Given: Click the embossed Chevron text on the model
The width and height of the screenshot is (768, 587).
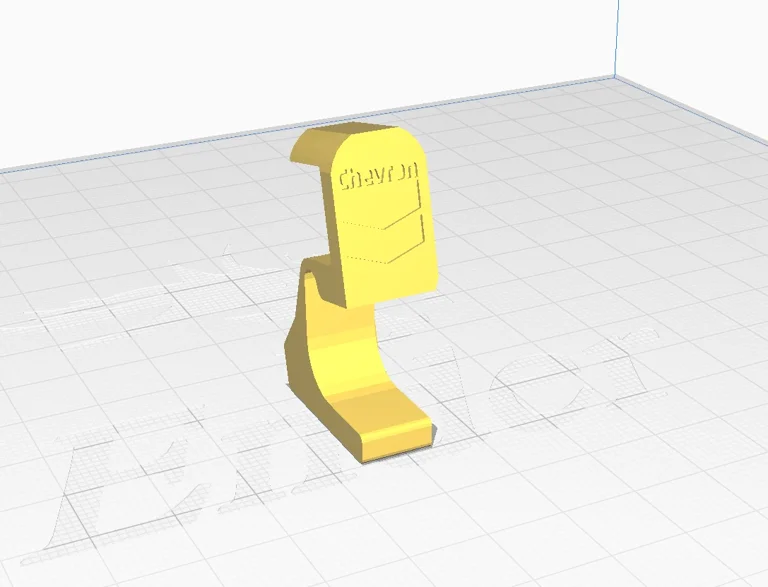Looking at the screenshot, I should point(380,178).
